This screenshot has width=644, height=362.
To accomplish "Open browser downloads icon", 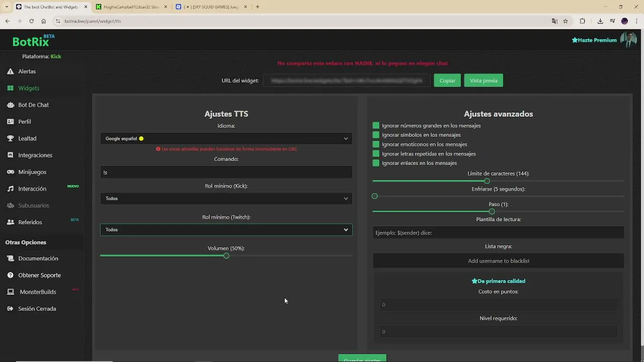I will (600, 21).
